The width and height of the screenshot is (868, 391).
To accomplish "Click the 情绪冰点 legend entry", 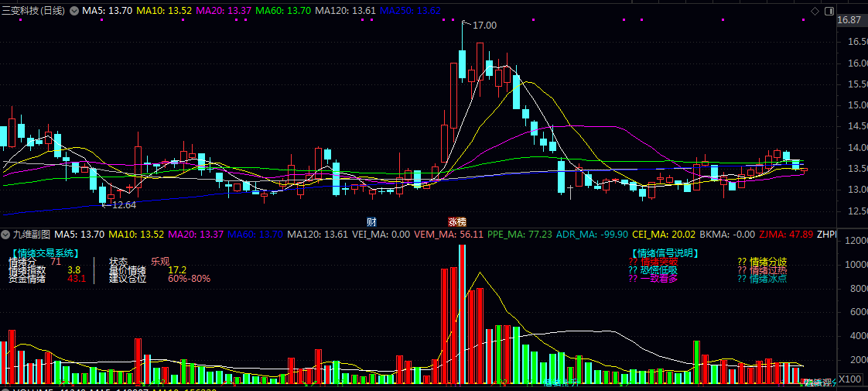I will (762, 279).
